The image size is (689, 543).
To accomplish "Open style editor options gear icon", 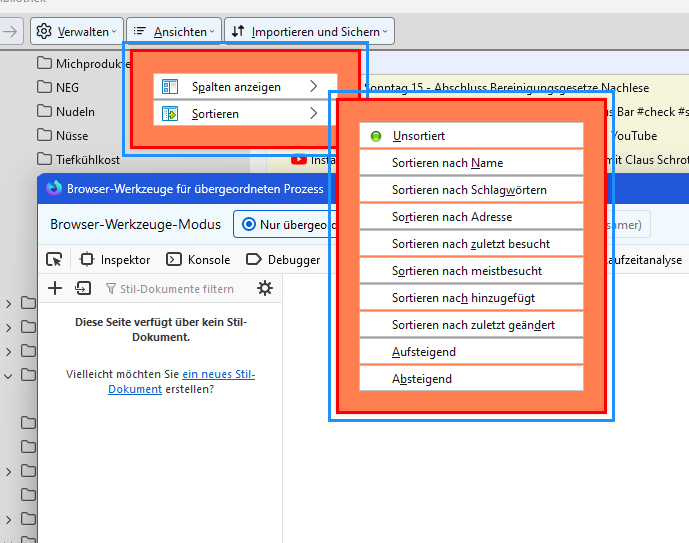I will point(264,289).
